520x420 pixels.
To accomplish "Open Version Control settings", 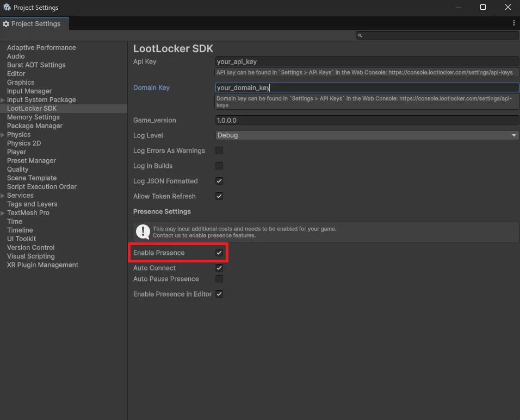I will (x=30, y=247).
